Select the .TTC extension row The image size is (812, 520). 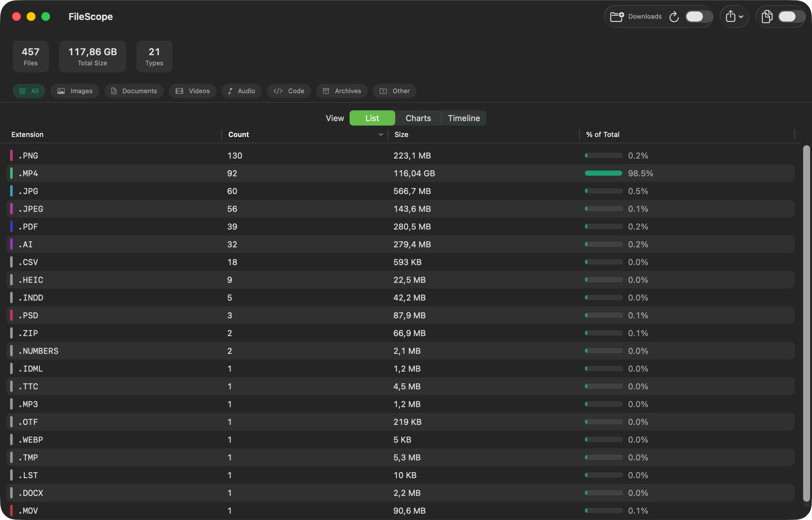pos(401,386)
